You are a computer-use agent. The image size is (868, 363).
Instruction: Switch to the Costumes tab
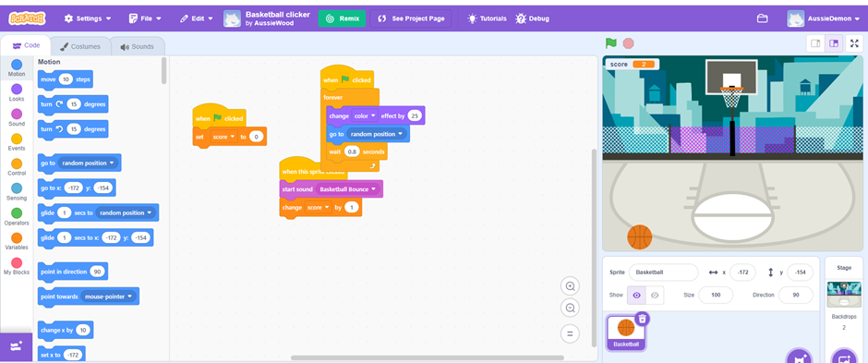[x=80, y=46]
